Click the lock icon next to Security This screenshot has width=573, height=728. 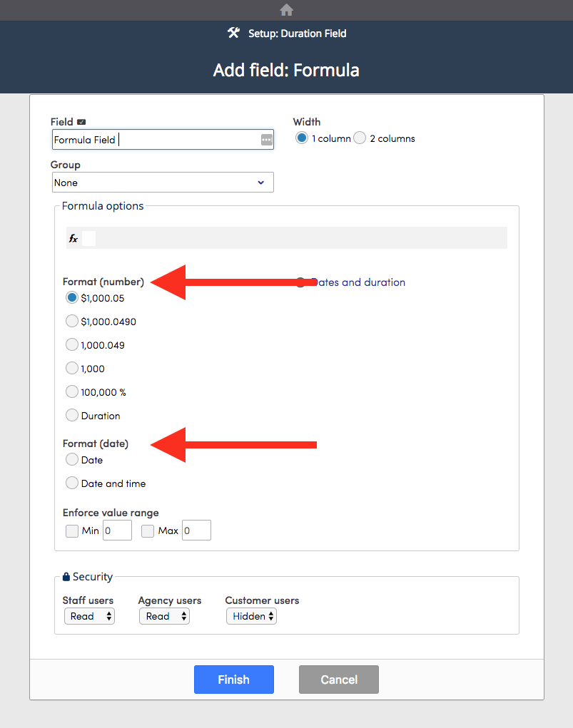pyautogui.click(x=66, y=576)
